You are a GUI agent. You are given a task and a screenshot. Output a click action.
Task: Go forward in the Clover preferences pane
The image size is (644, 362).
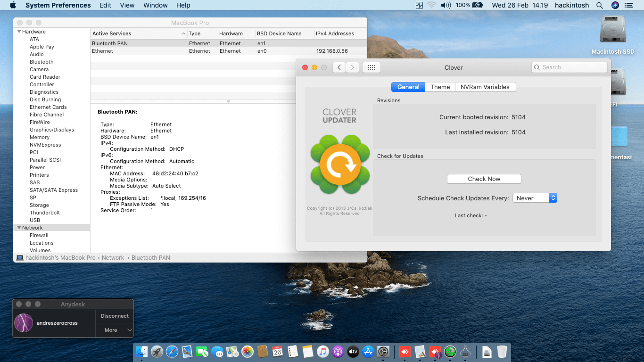(353, 67)
